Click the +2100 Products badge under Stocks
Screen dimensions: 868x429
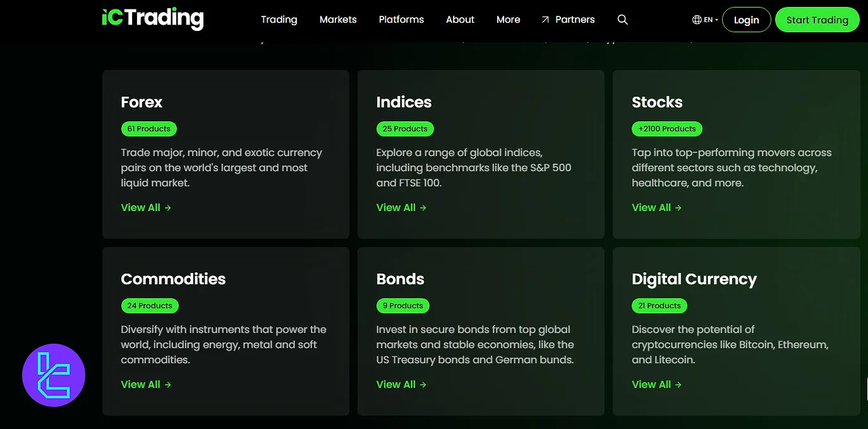[666, 129]
